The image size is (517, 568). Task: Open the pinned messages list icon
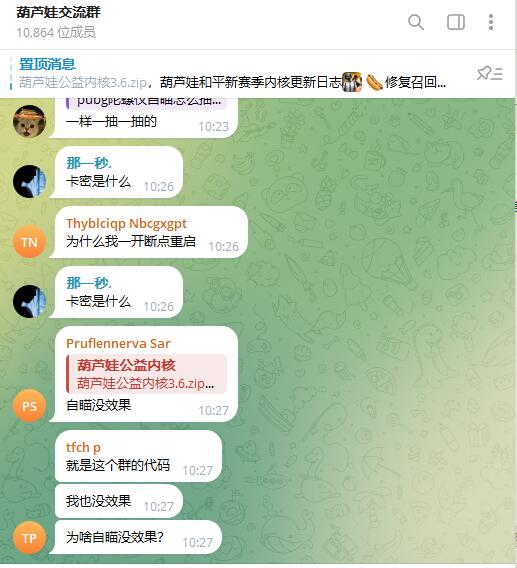(x=489, y=74)
